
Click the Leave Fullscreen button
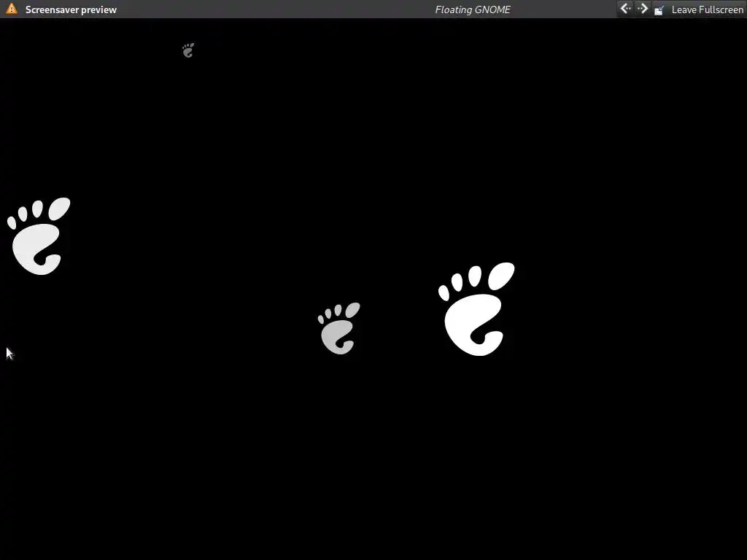[698, 9]
